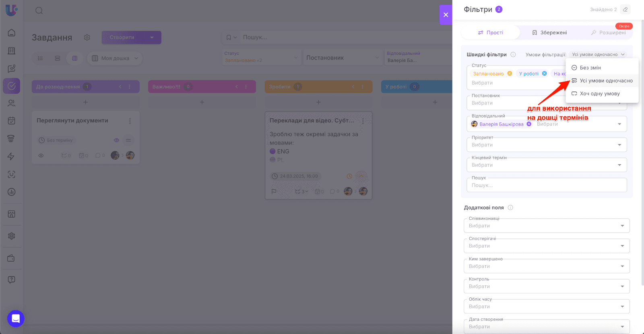
Task: Click the Пошук field in the filter panel
Action: point(547,185)
